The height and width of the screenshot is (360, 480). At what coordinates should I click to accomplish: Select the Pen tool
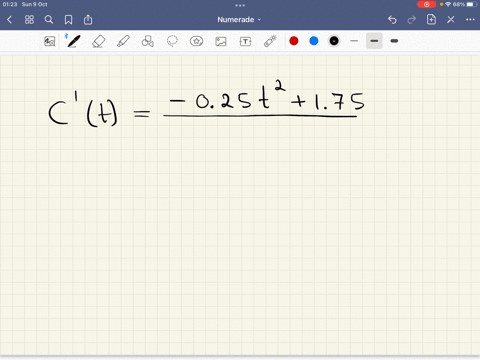74,41
